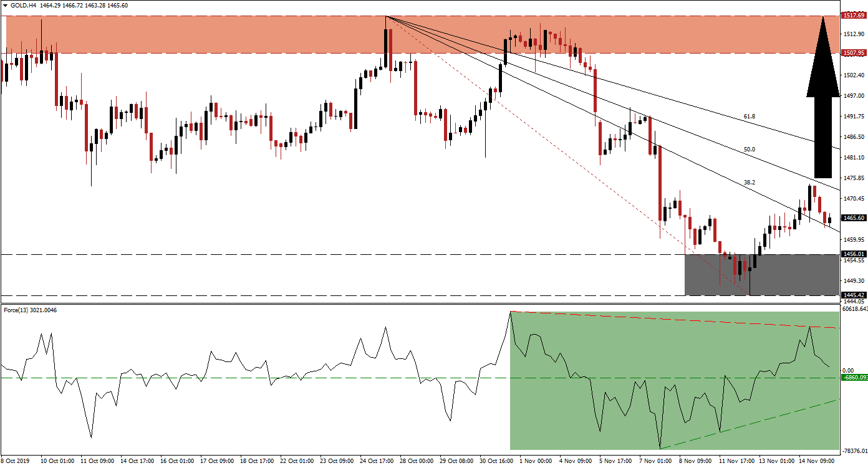The width and height of the screenshot is (868, 468).
Task: Click the 1507.95 price tag on axis
Action: point(854,54)
